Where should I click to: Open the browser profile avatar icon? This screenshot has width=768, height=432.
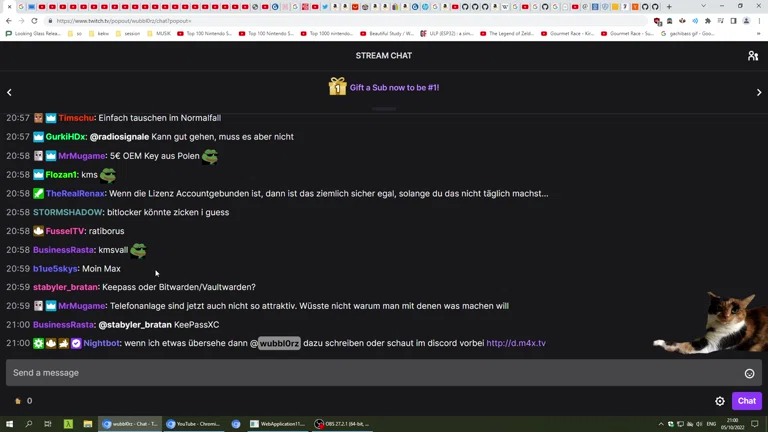click(x=746, y=21)
